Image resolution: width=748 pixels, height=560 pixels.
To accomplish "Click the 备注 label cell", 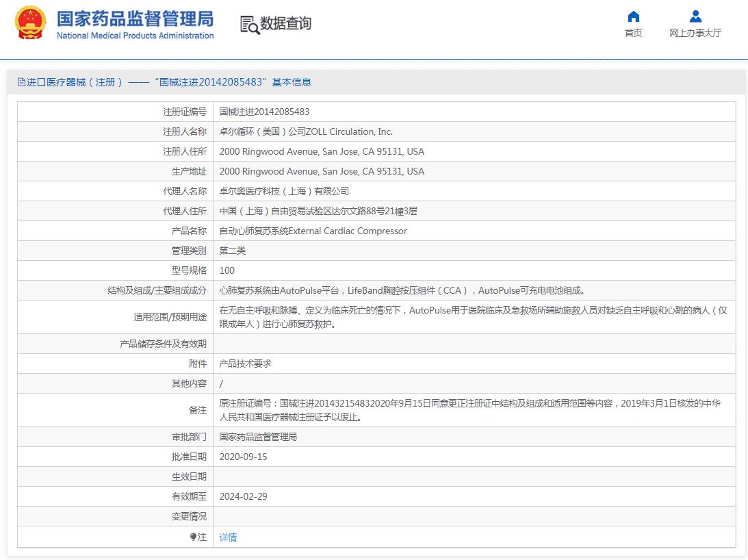I will pyautogui.click(x=115, y=410).
